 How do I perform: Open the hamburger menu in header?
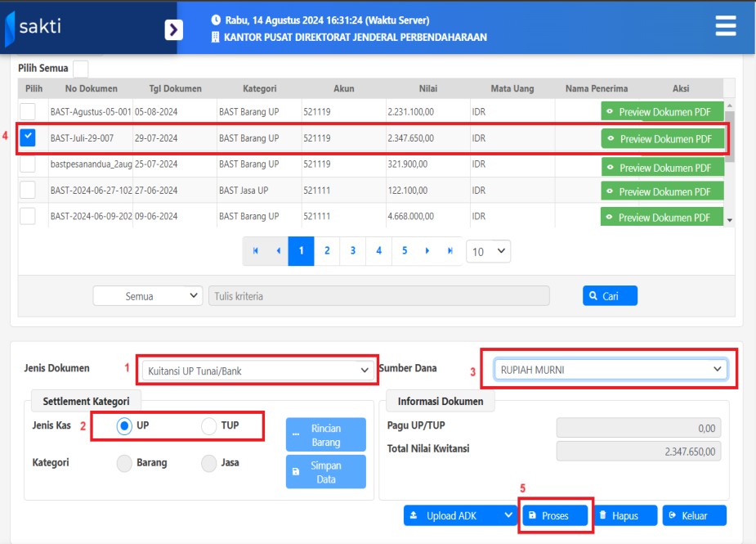pyautogui.click(x=726, y=26)
